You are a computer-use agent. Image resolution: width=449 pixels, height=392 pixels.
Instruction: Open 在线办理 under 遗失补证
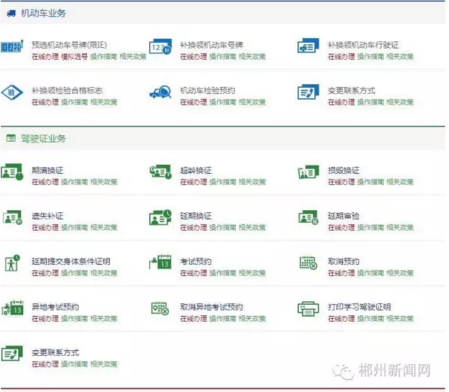point(45,227)
